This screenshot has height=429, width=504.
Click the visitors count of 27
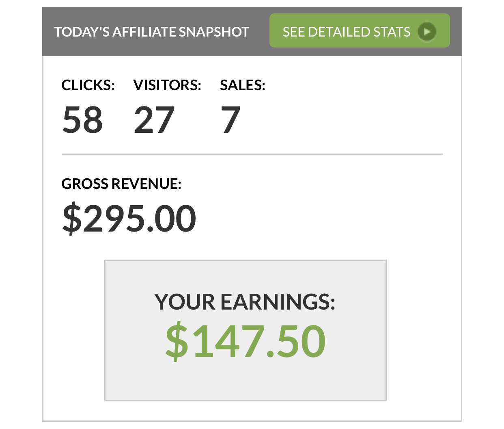(154, 119)
